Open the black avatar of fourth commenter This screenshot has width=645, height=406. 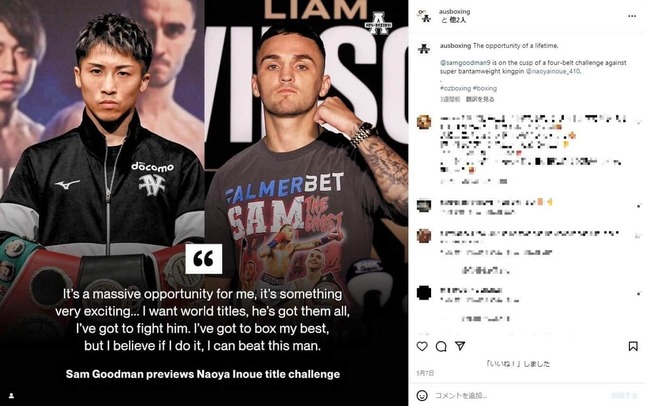click(x=424, y=293)
